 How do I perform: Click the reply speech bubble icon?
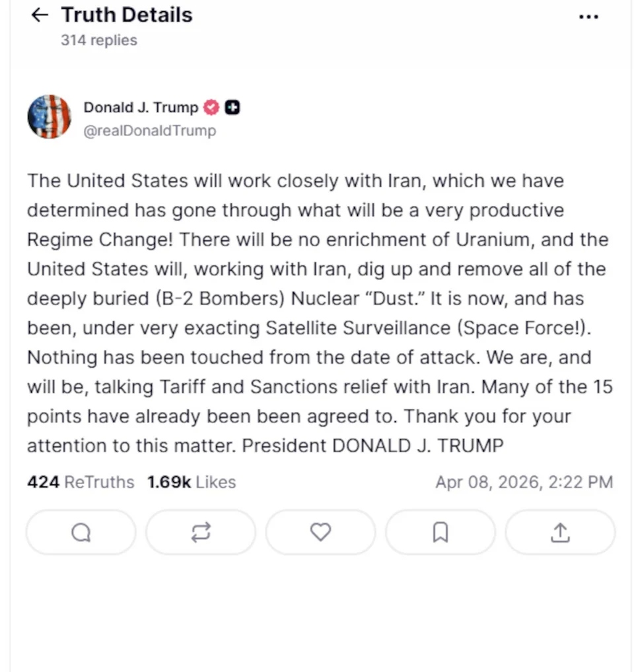coord(81,532)
